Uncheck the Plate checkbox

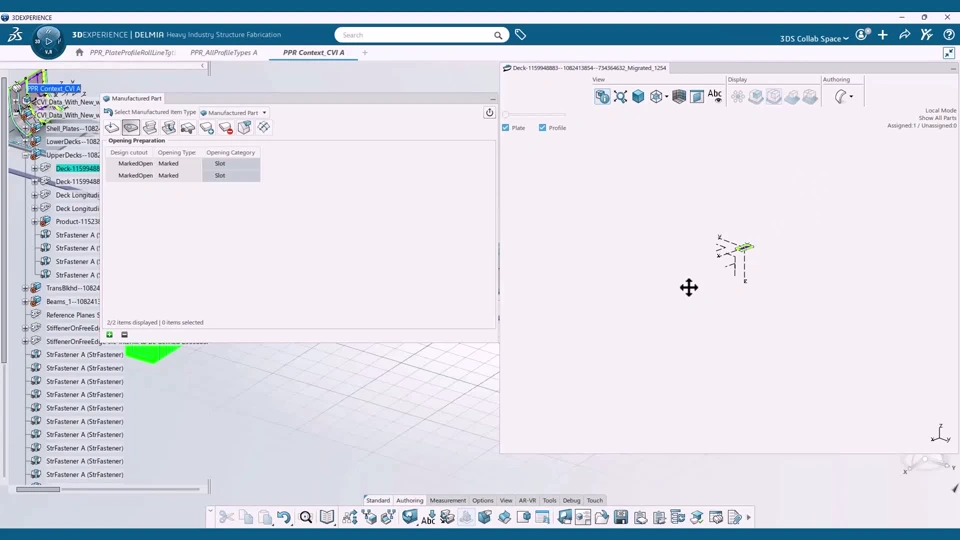tap(506, 128)
